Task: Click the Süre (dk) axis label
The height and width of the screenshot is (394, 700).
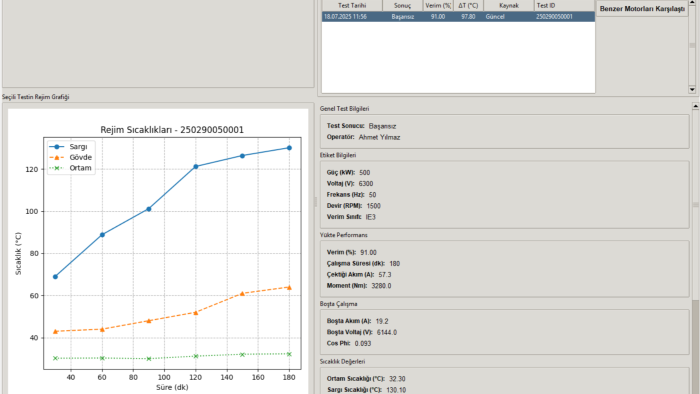Action: coord(172,387)
